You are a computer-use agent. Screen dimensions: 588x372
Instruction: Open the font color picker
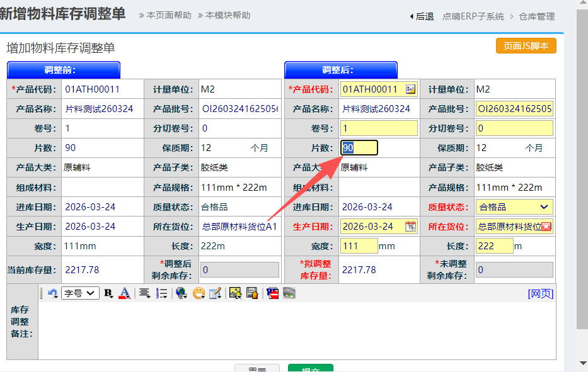click(124, 293)
